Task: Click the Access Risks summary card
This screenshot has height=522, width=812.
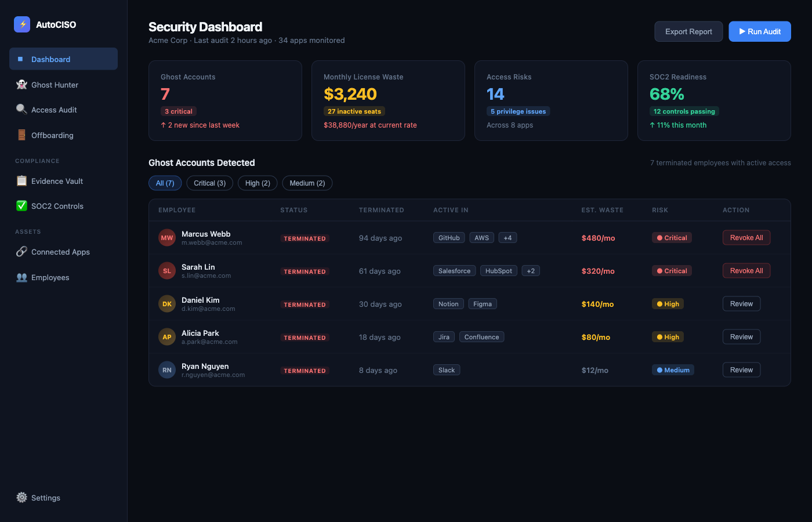Action: point(551,101)
